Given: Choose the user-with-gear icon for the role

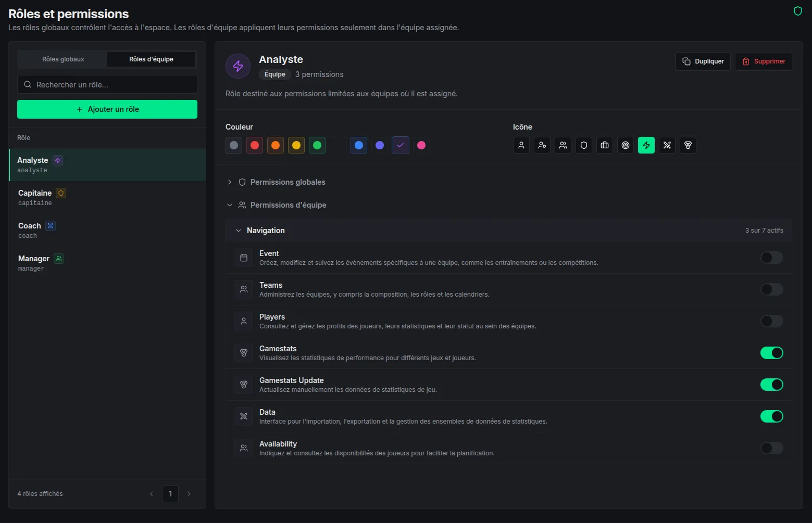Looking at the screenshot, I should point(542,145).
